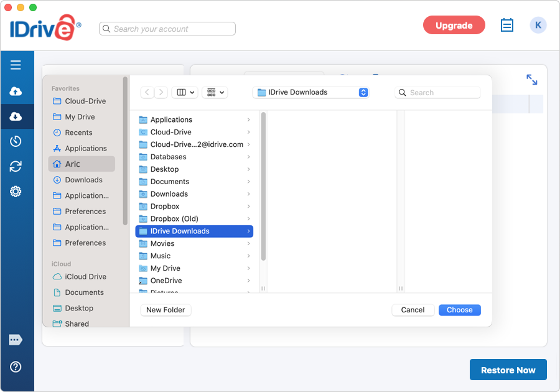The image size is (560, 392).
Task: Open the column view options dropdown
Action: click(185, 93)
